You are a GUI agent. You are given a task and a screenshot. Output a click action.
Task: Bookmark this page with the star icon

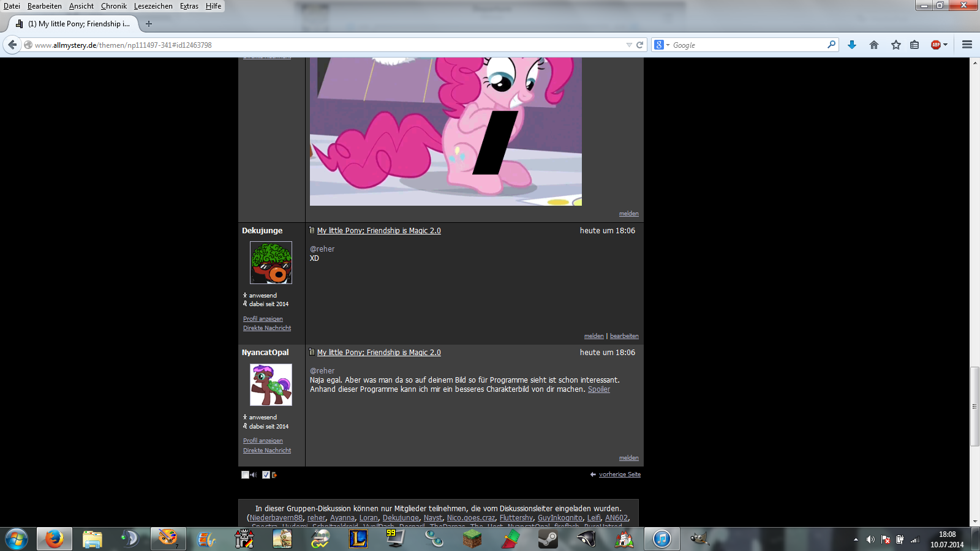(896, 45)
